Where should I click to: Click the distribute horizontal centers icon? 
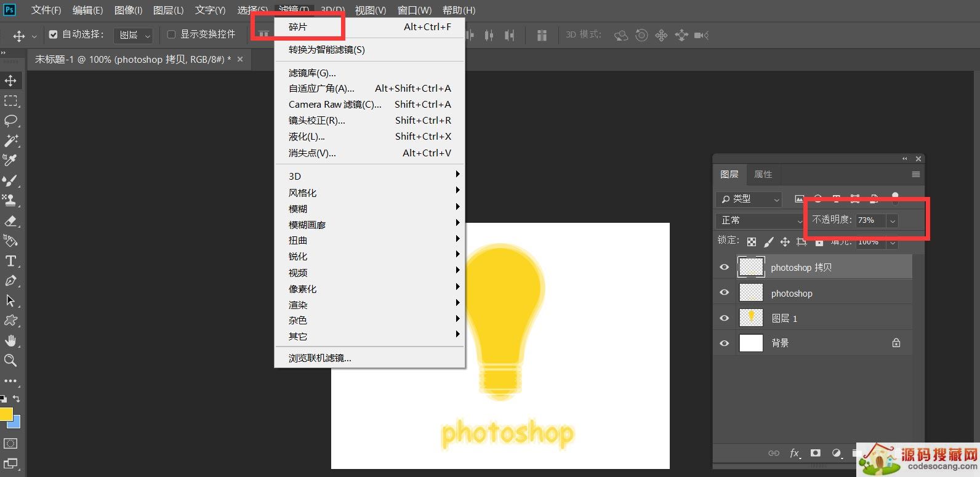point(489,35)
